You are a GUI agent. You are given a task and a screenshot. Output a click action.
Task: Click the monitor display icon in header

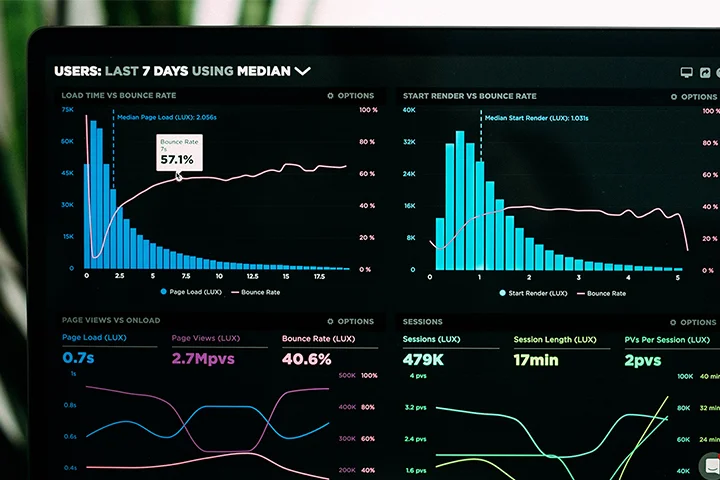tap(686, 72)
